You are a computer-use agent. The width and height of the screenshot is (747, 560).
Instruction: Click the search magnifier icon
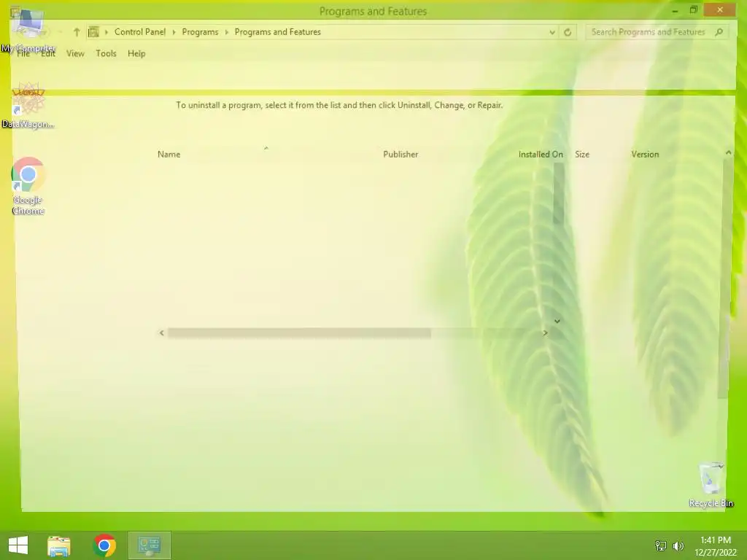click(719, 32)
